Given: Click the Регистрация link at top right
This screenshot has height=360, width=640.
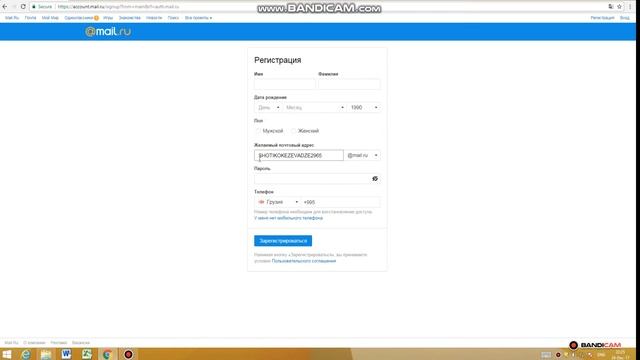Looking at the screenshot, I should pos(602,18).
